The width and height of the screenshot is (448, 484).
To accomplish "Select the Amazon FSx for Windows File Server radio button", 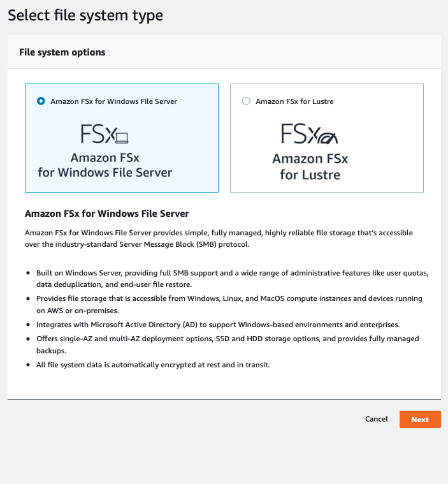I will pyautogui.click(x=41, y=101).
